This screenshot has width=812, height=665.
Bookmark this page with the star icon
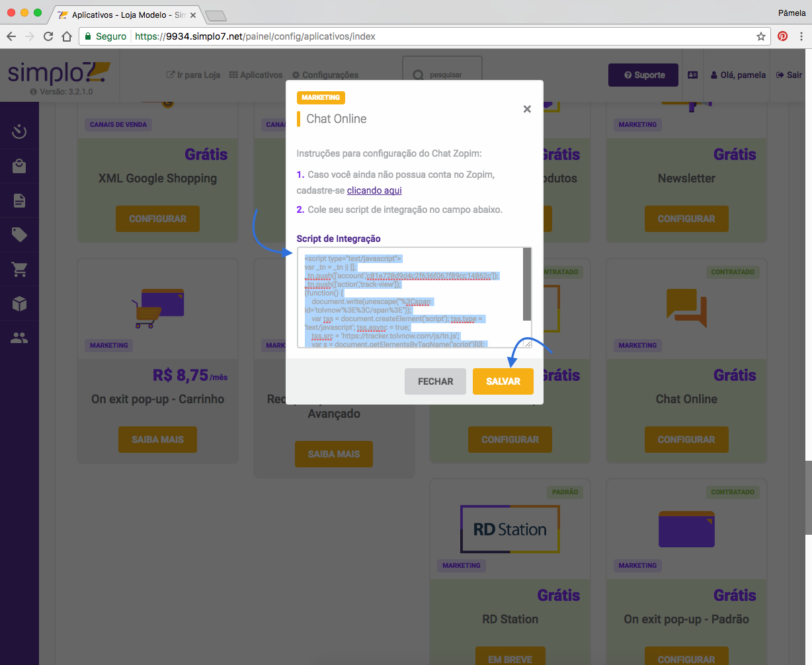coord(761,36)
